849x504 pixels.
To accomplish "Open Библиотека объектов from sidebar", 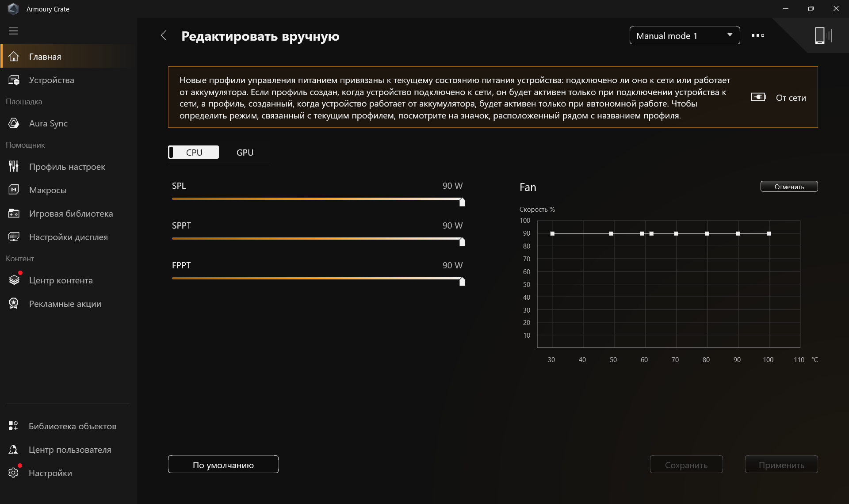I will [x=72, y=426].
